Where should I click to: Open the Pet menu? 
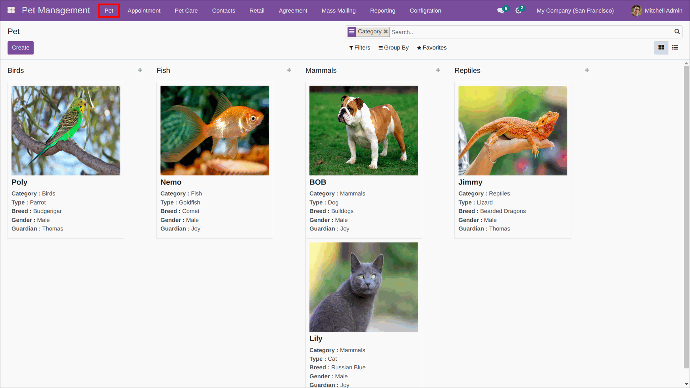109,11
